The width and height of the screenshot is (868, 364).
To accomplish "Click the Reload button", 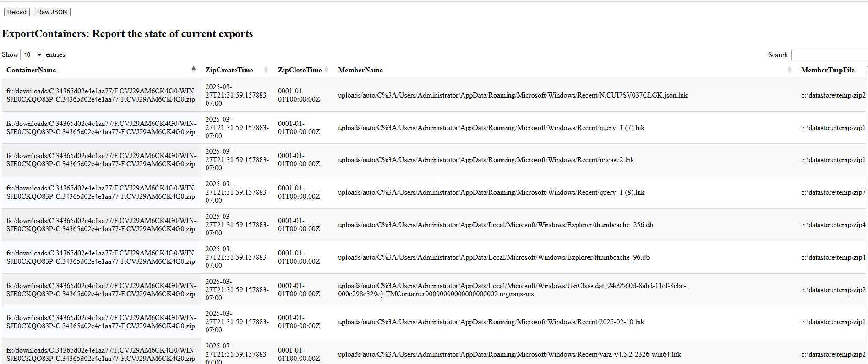I will (17, 12).
